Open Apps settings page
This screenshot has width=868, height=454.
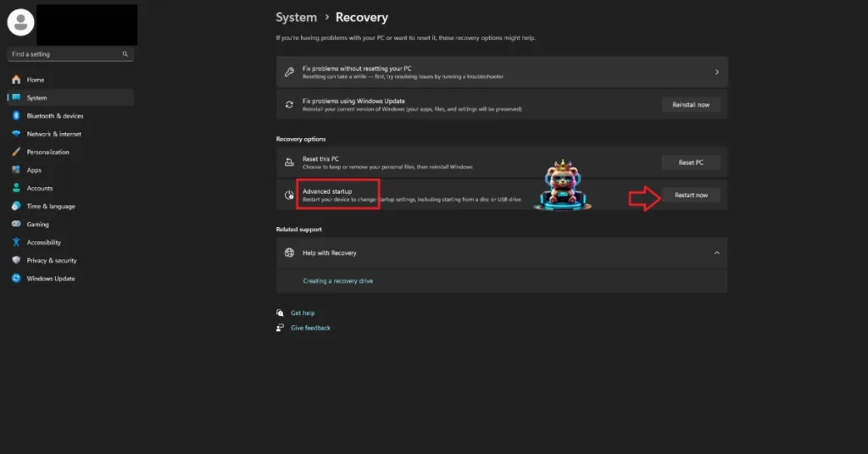point(70,169)
